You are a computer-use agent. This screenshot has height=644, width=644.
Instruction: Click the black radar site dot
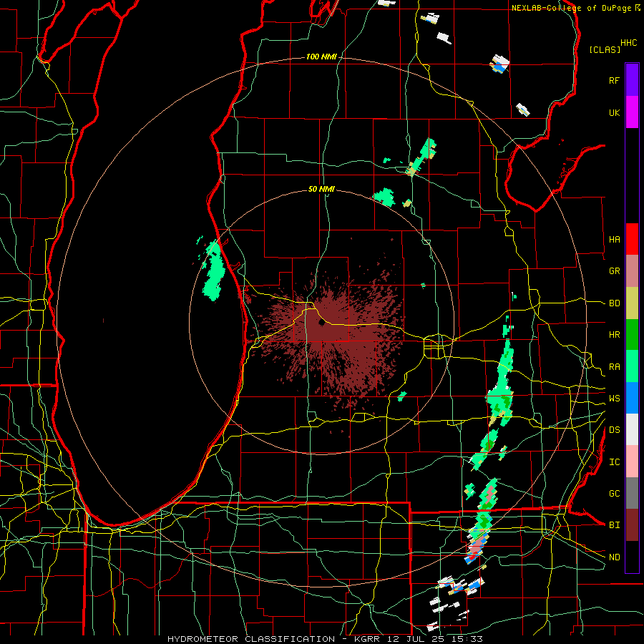[x=322, y=323]
